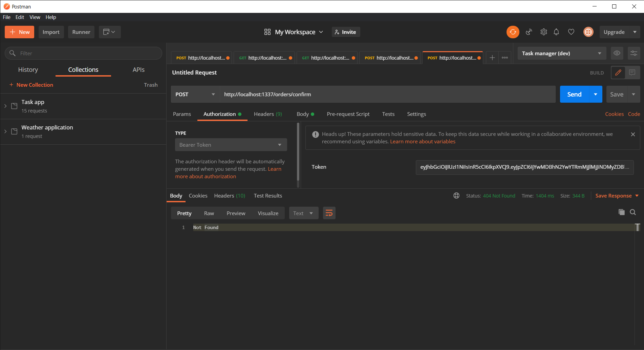Open the notifications bell
The image size is (644, 350).
click(x=556, y=32)
